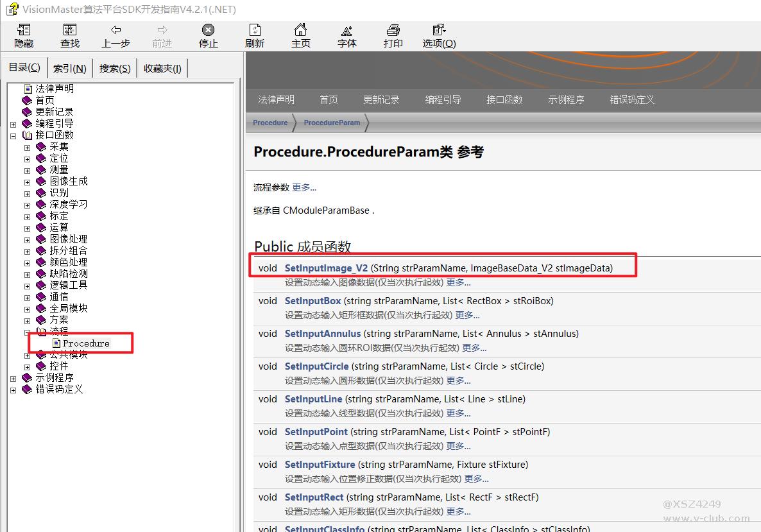Go back with the 上一步 arrow icon
The image size is (761, 532).
[x=115, y=30]
